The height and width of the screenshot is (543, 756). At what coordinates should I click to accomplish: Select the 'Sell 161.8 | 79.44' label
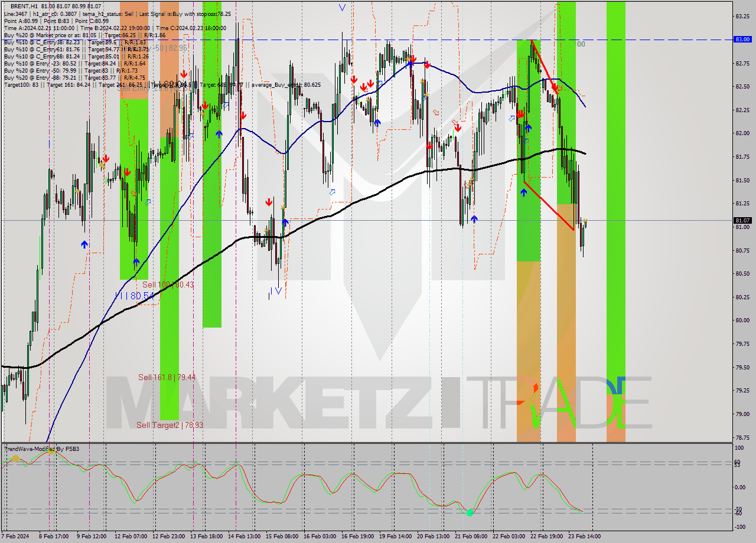tap(167, 377)
